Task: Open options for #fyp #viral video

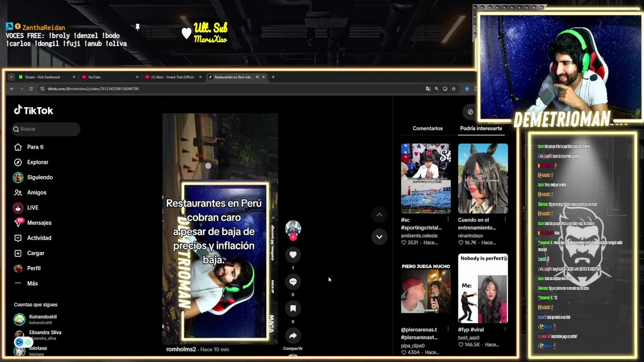Action: pyautogui.click(x=505, y=329)
